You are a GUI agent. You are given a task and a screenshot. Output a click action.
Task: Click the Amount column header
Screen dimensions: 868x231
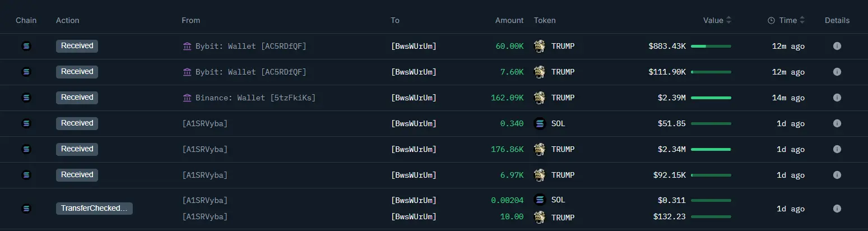pyautogui.click(x=509, y=20)
